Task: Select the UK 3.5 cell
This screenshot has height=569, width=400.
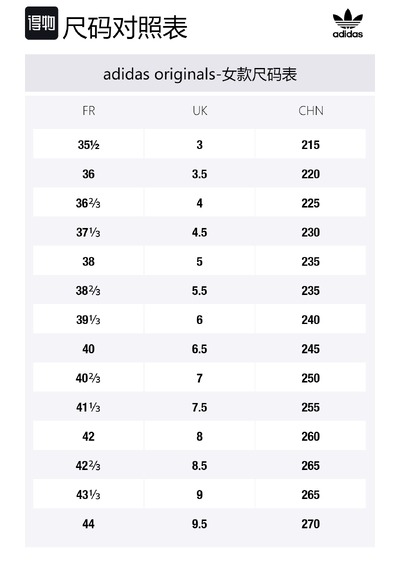Action: click(200, 174)
